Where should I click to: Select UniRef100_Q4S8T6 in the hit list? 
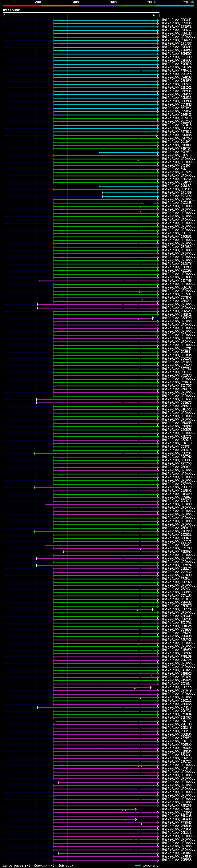(x=177, y=264)
